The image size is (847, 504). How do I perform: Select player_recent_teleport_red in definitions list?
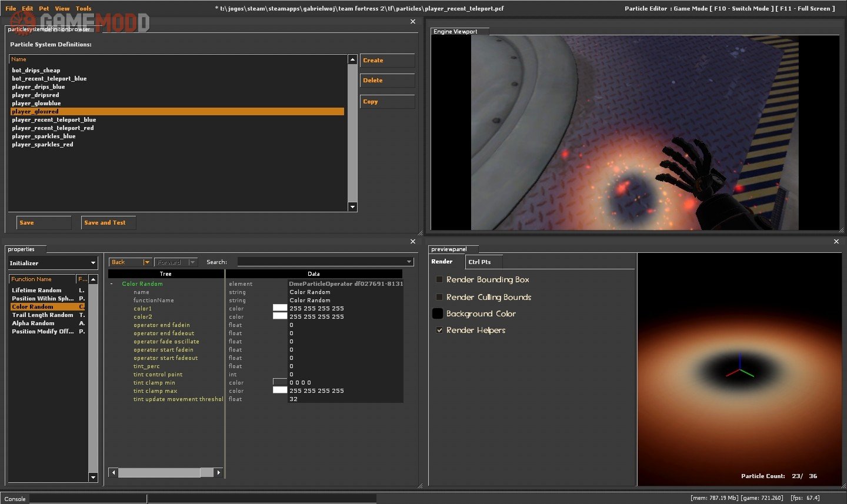[x=53, y=128]
